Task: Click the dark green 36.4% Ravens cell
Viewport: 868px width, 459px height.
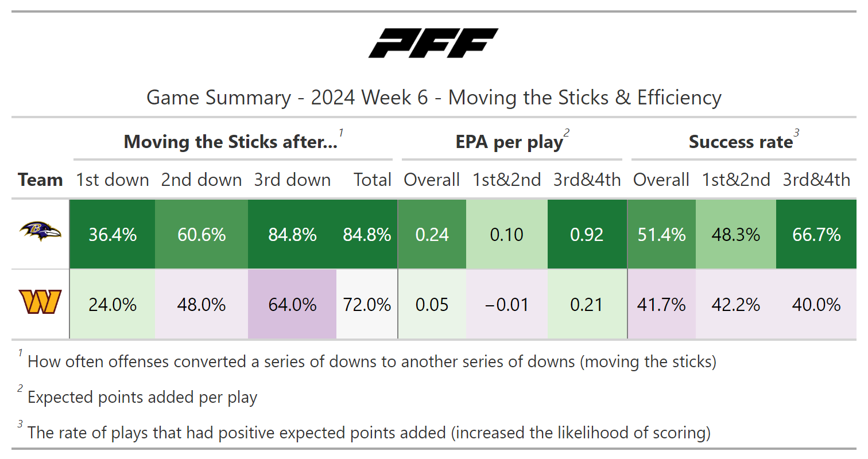Action: tap(113, 235)
